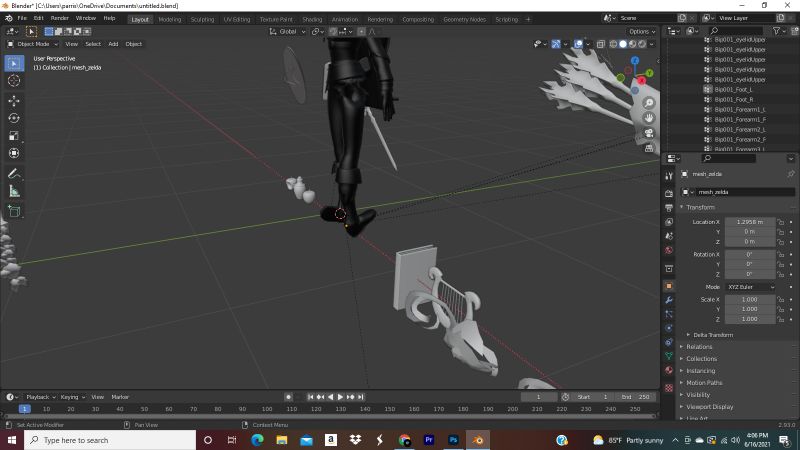Jump to timeline start frame
This screenshot has height=450, width=800.
(x=310, y=397)
